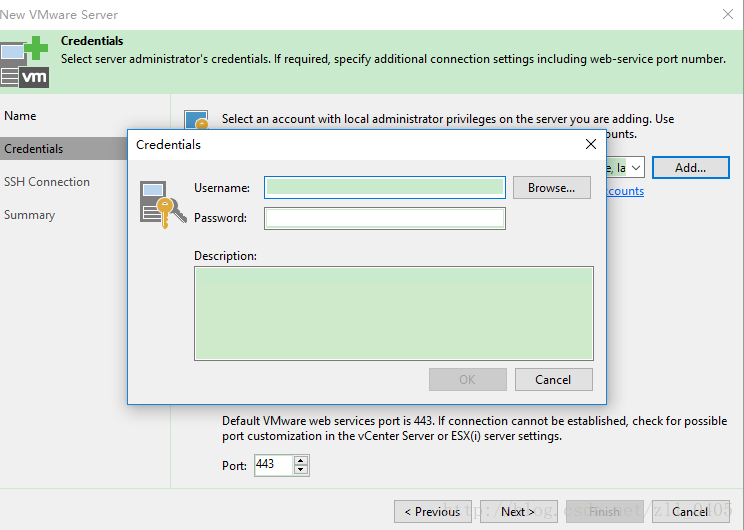
Task: Proceed with Next button
Action: click(519, 511)
